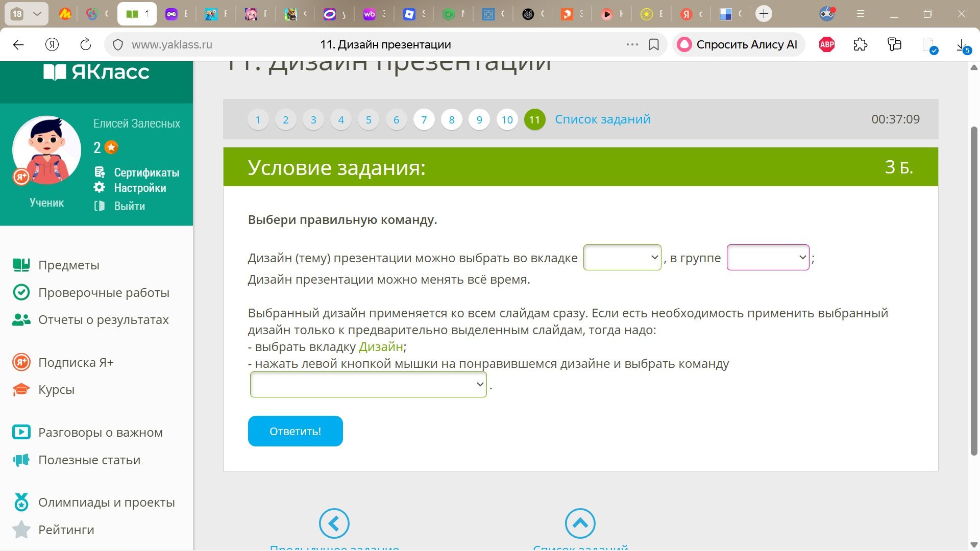Click Спросить Алису AI button
This screenshot has height=551, width=980.
(738, 44)
